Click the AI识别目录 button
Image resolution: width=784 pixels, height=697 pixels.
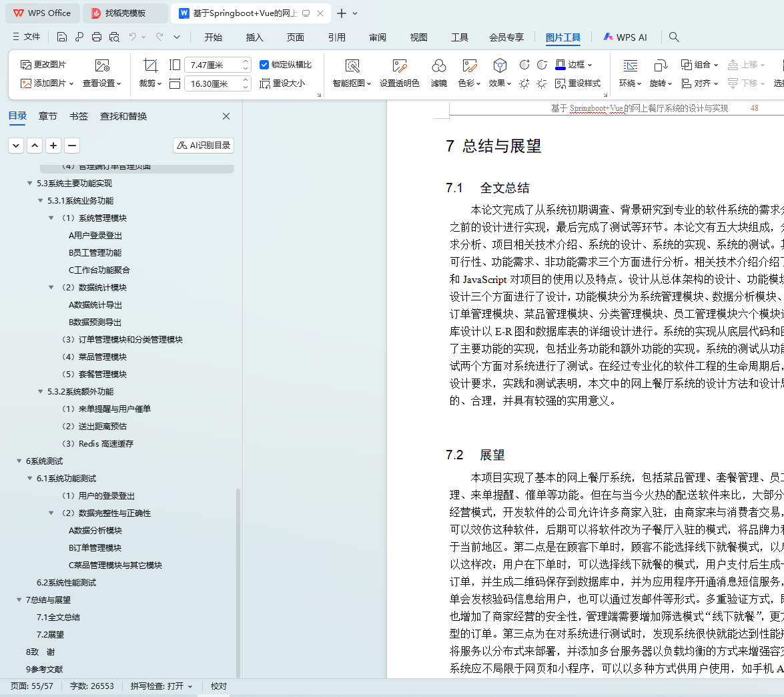point(204,145)
